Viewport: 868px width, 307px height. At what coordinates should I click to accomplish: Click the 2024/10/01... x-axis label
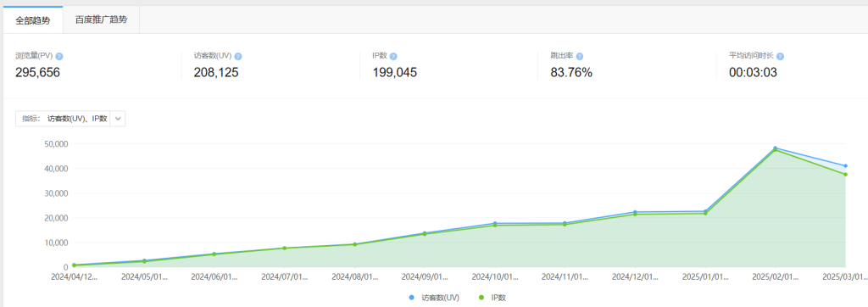tap(495, 276)
